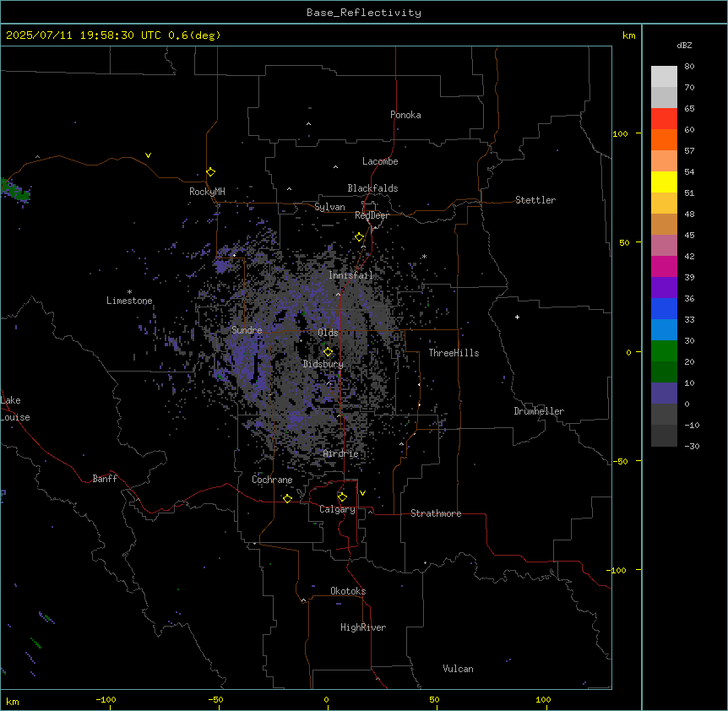Select the bright yellow swatch in dBZ legend
This screenshot has width=728, height=711.
(664, 182)
